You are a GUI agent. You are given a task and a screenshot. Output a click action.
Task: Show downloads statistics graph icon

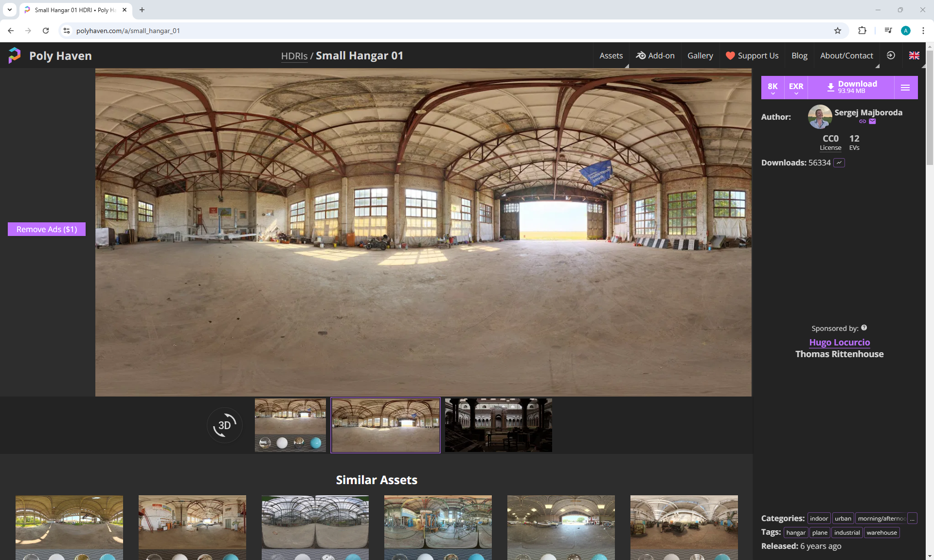(x=839, y=163)
